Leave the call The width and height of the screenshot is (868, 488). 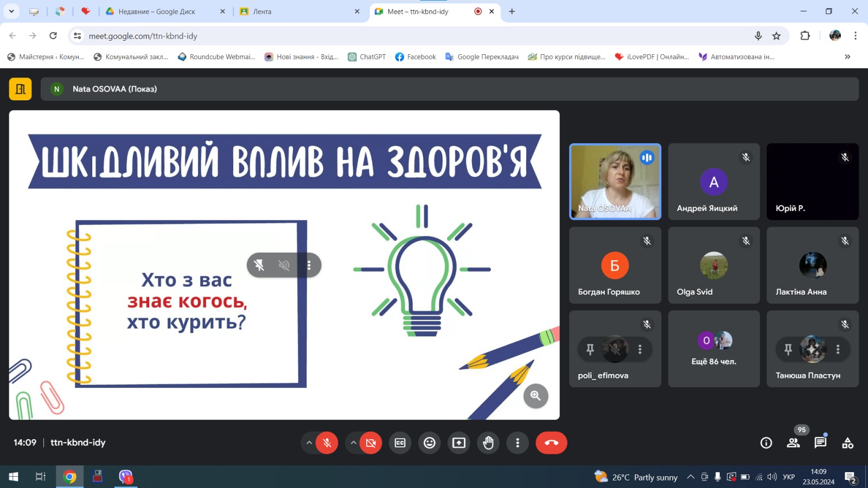tap(551, 443)
